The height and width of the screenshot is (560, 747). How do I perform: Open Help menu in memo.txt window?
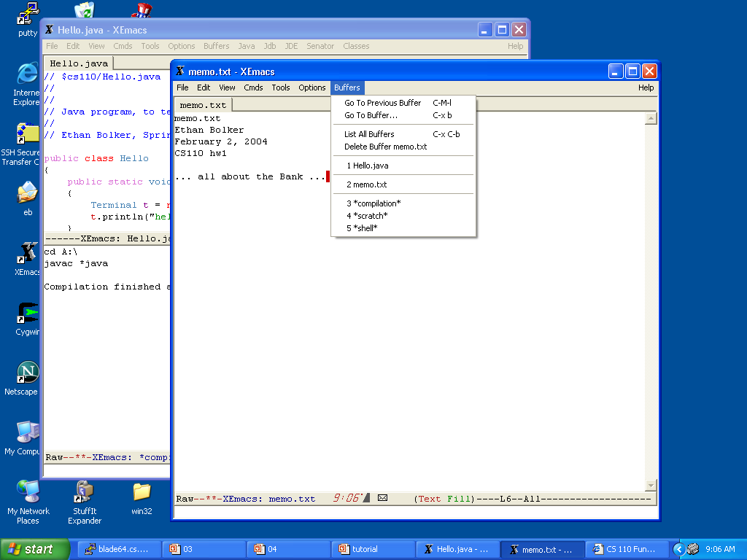click(646, 87)
